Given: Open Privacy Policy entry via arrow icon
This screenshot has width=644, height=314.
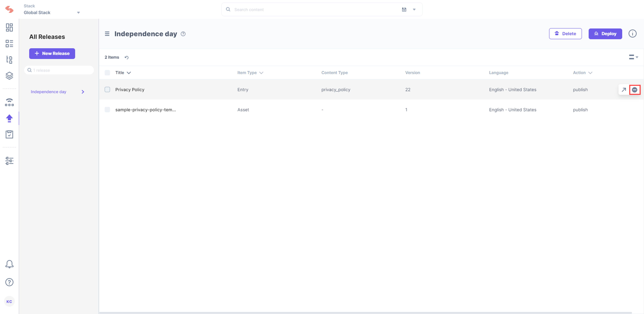Looking at the screenshot, I should pos(624,90).
